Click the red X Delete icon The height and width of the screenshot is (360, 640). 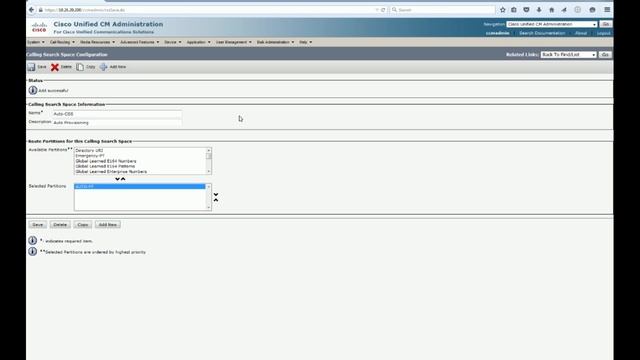pos(55,67)
